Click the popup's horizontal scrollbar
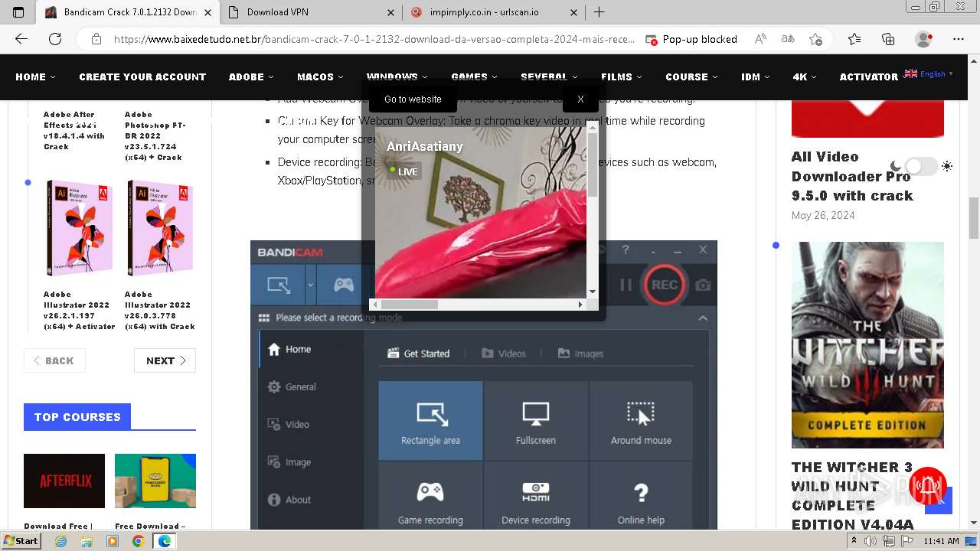This screenshot has height=551, width=980. [x=409, y=305]
